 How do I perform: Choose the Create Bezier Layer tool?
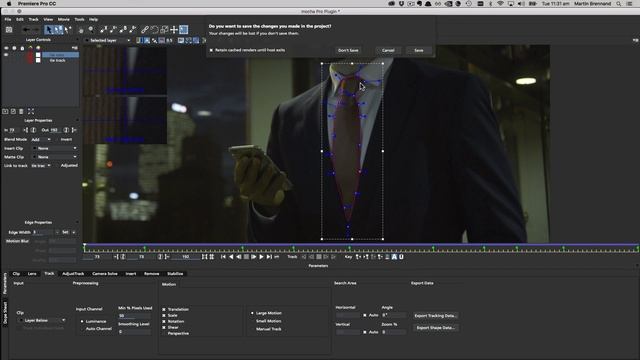click(123, 29)
